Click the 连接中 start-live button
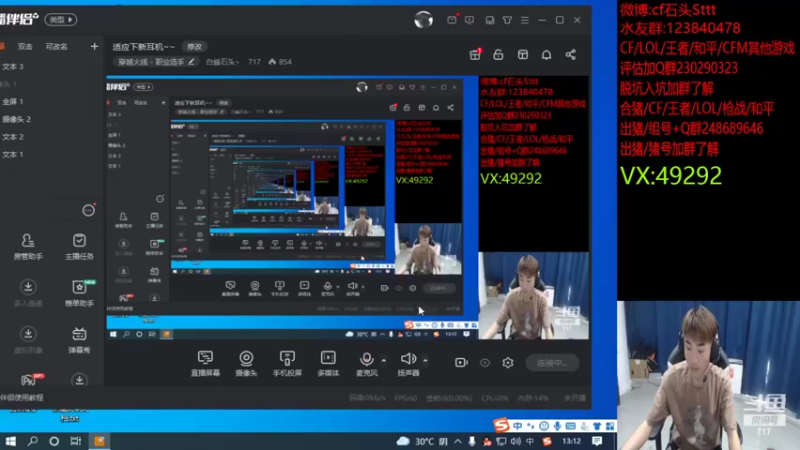Image resolution: width=800 pixels, height=450 pixels. 553,363
